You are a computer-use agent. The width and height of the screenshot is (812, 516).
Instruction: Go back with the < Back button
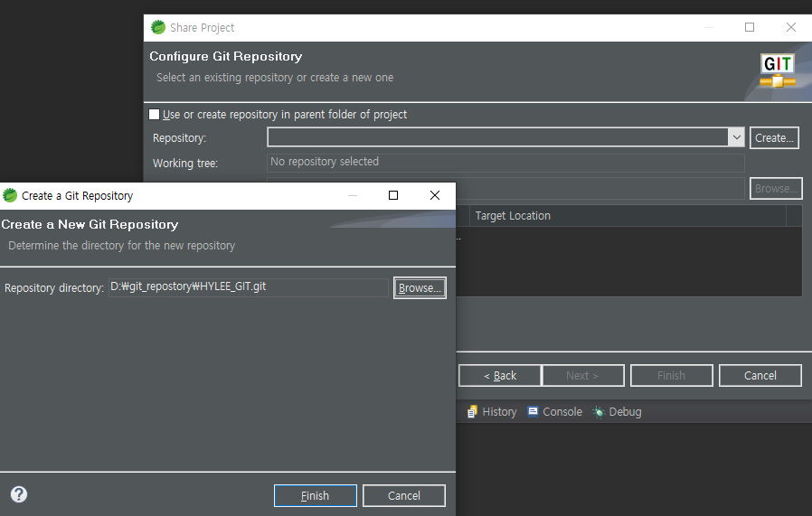499,376
